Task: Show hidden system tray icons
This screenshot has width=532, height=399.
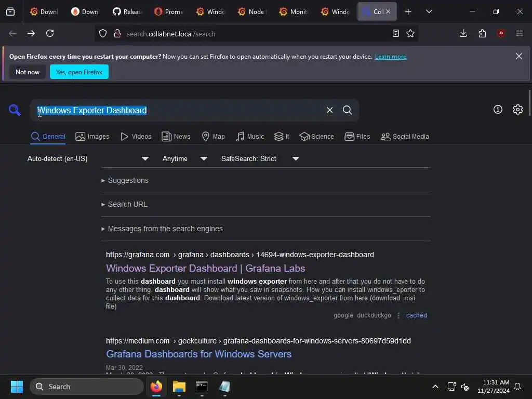Action: pos(435,387)
